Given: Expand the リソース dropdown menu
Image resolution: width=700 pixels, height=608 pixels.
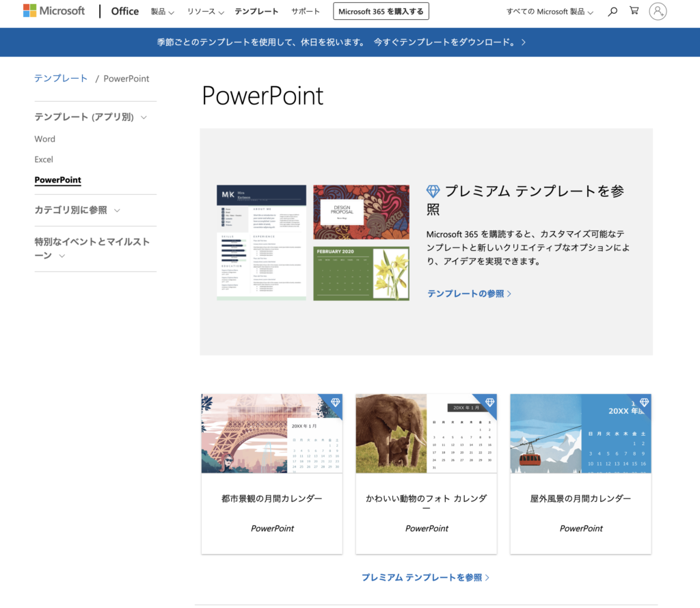Looking at the screenshot, I should tap(205, 12).
